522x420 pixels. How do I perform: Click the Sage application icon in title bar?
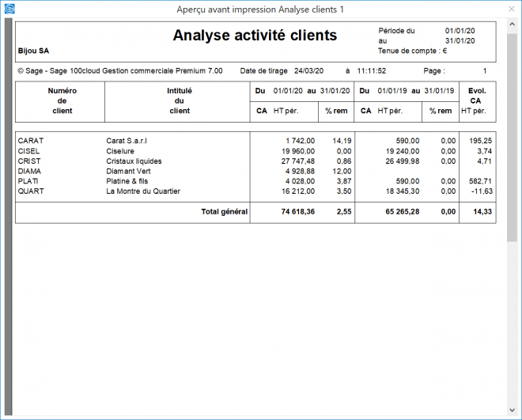point(9,9)
